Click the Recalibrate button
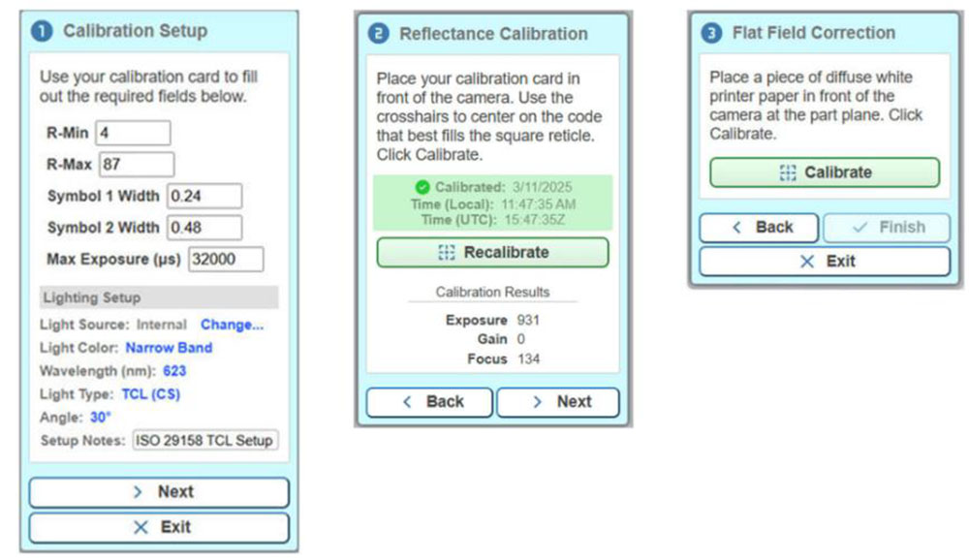The width and height of the screenshot is (969, 560). tap(492, 252)
